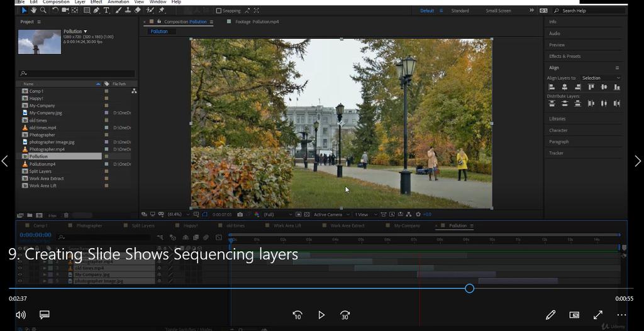Viewport: 644px width, 331px height.
Task: Select the Pen tool
Action: coord(96,10)
